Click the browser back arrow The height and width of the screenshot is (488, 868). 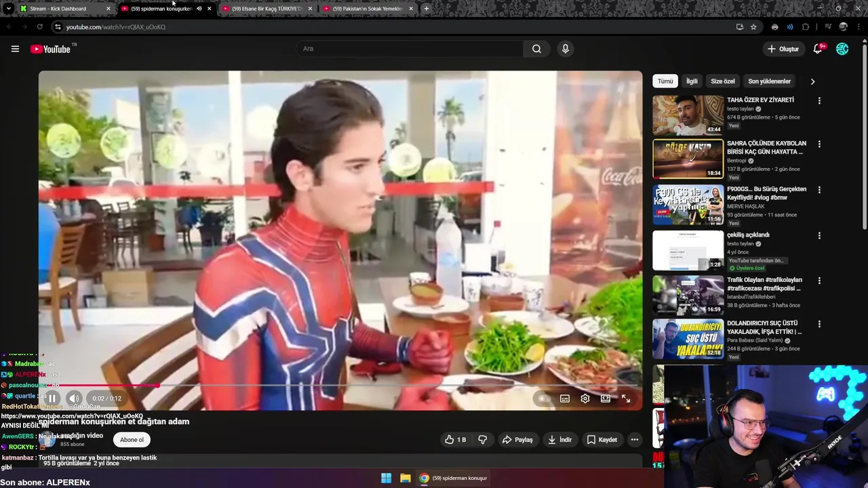click(x=9, y=27)
